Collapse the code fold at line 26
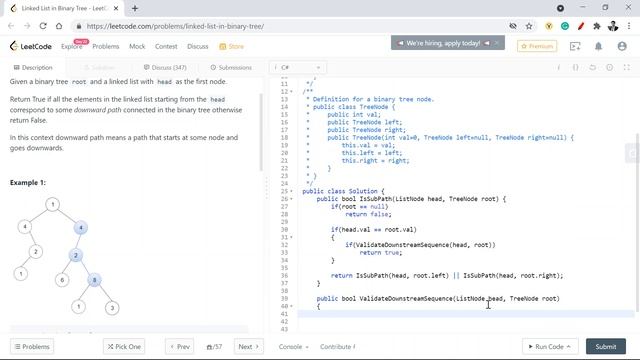The width and height of the screenshot is (640, 360). pos(291,199)
